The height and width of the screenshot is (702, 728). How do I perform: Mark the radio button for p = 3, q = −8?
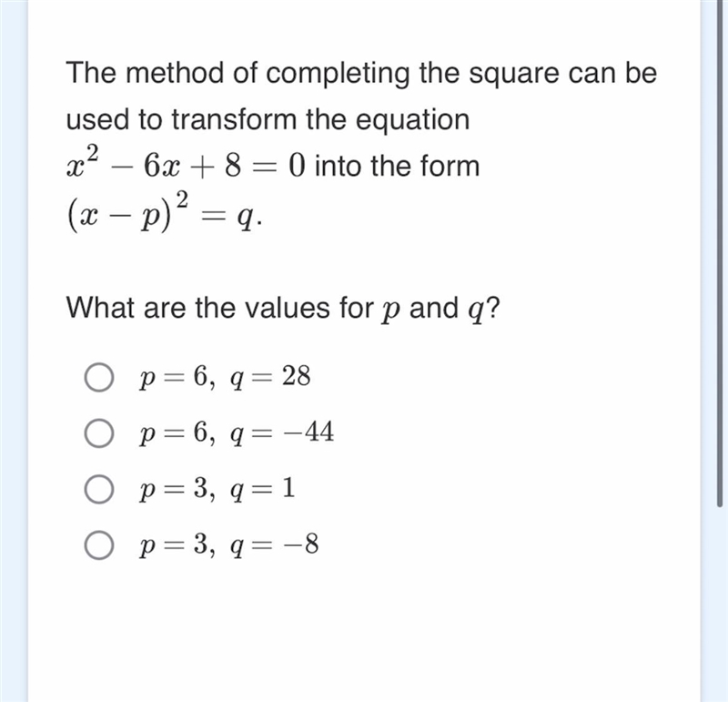99,545
